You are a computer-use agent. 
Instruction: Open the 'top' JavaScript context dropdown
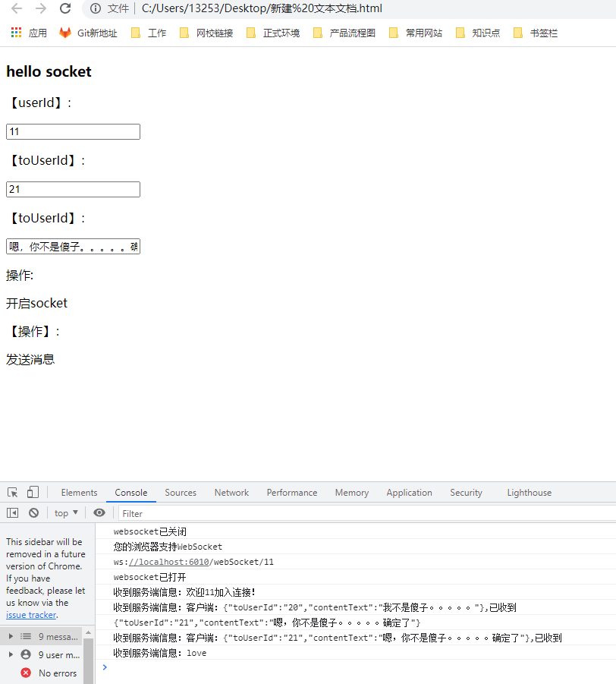(64, 512)
